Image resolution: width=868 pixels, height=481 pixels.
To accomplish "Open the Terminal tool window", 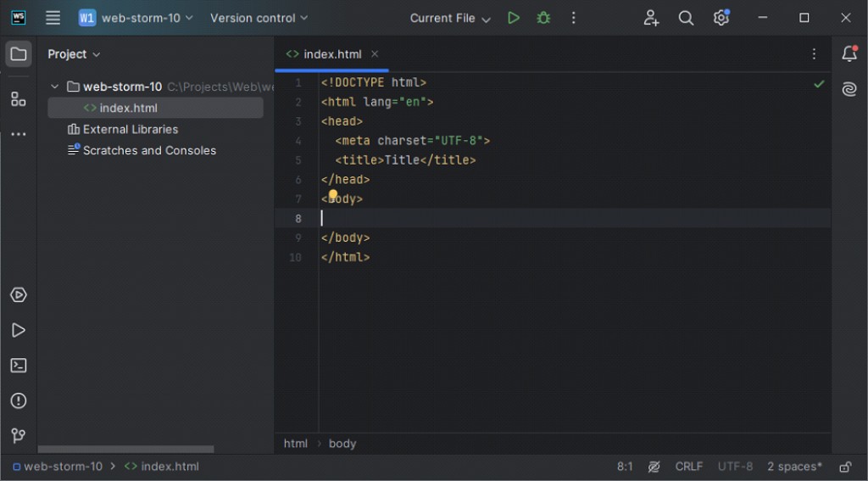I will [x=19, y=365].
